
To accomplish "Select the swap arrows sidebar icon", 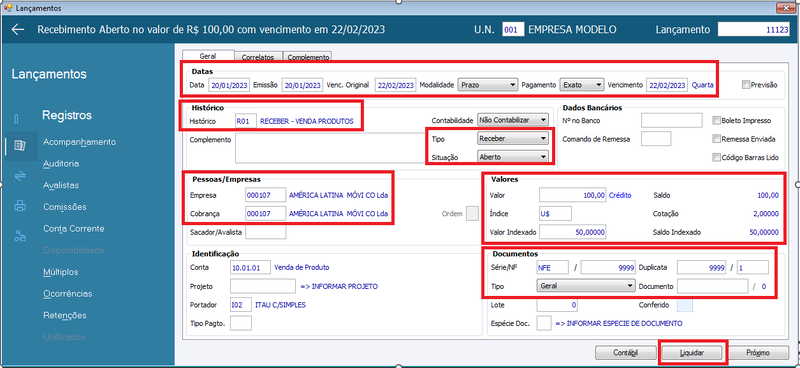I will point(20,175).
